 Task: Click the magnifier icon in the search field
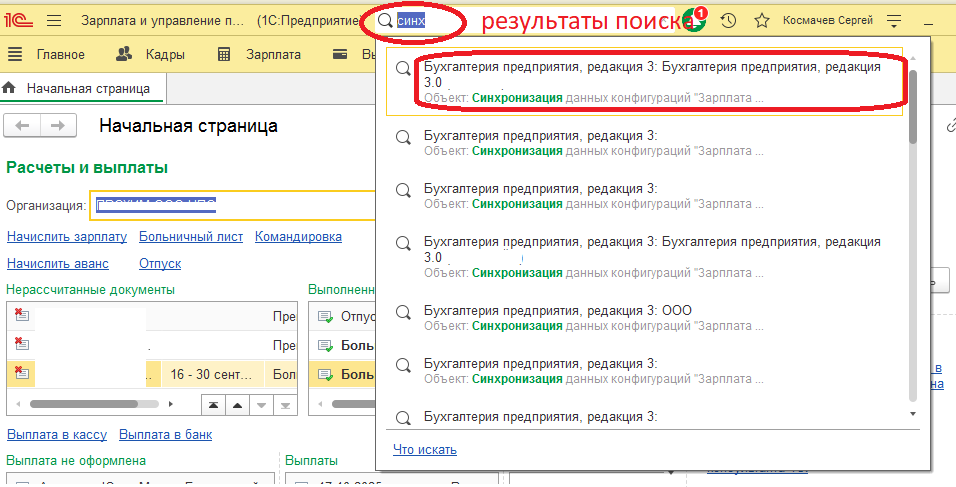tap(385, 21)
